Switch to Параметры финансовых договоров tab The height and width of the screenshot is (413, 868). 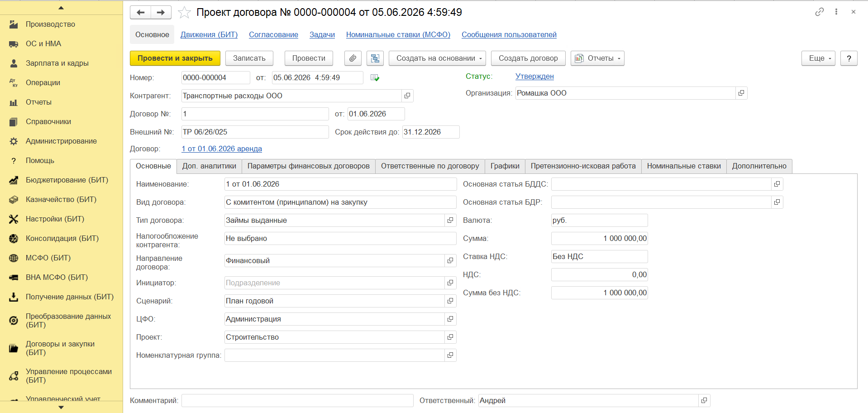point(309,166)
